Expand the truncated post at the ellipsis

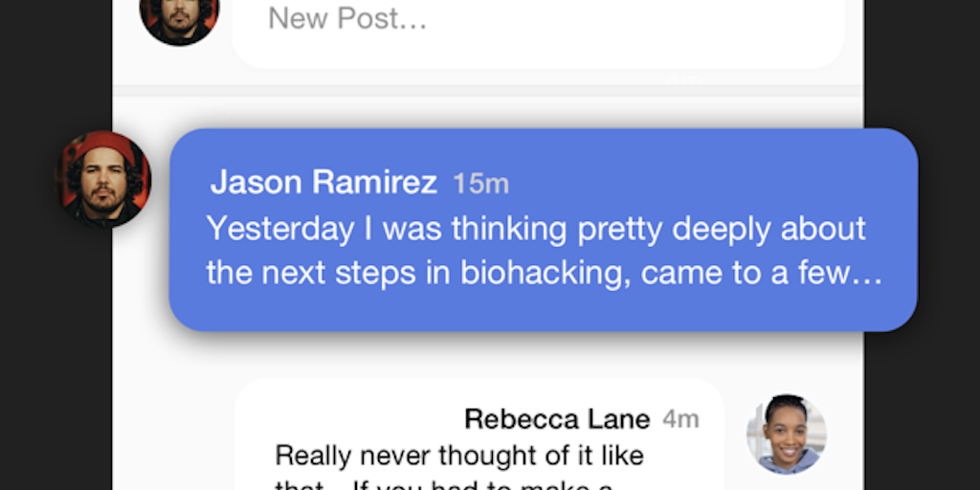click(864, 274)
